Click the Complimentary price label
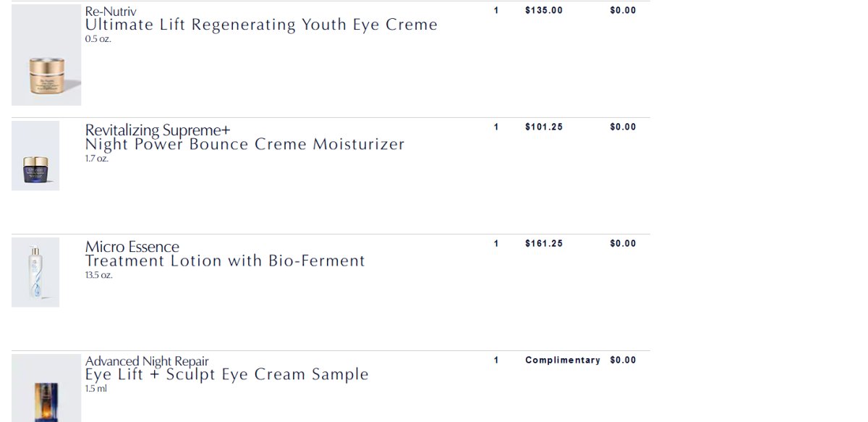The image size is (868, 422). pos(563,360)
